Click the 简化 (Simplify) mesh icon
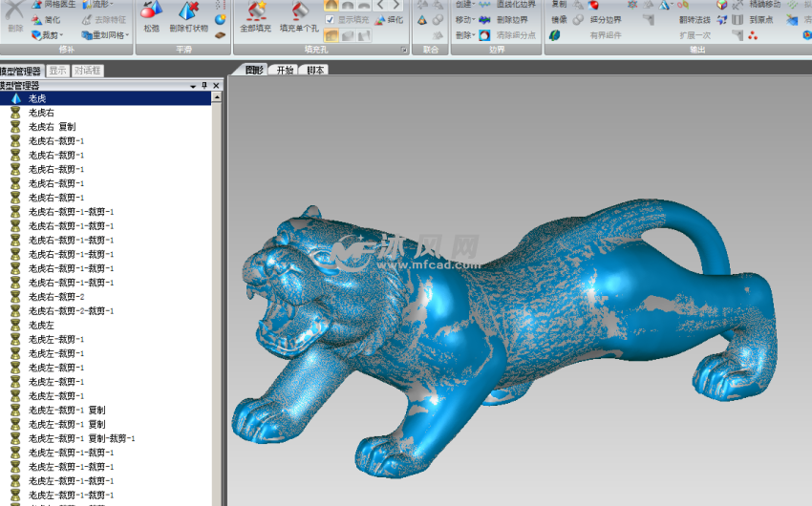The width and height of the screenshot is (812, 506). coord(44,19)
